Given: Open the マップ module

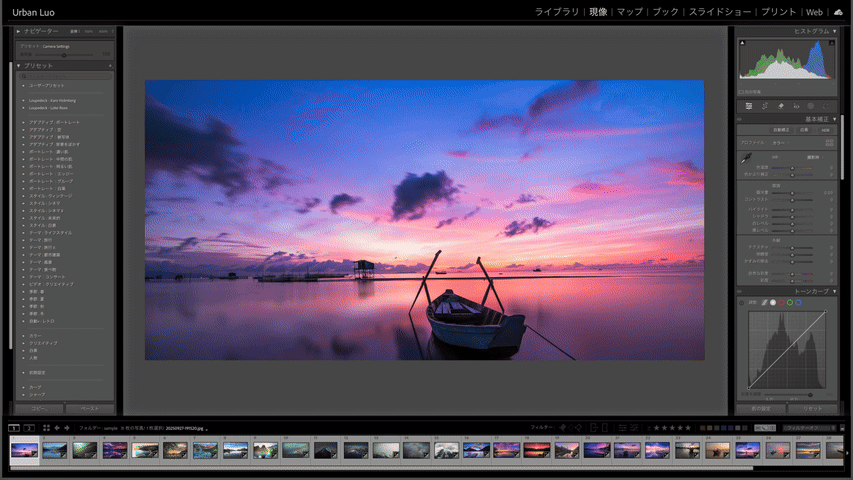Looking at the screenshot, I should click(630, 12).
